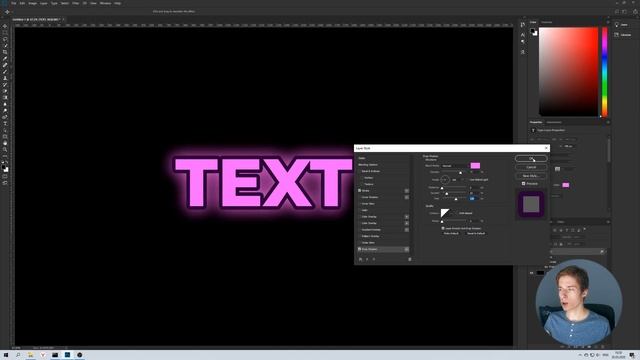Click the fx icon at Layer Style bottom
640x360 pixels.
[x=360, y=259]
